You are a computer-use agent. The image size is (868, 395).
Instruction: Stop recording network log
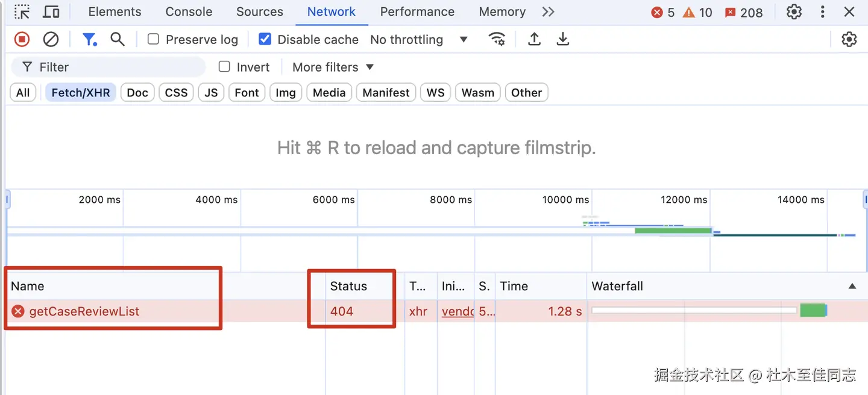(x=22, y=40)
